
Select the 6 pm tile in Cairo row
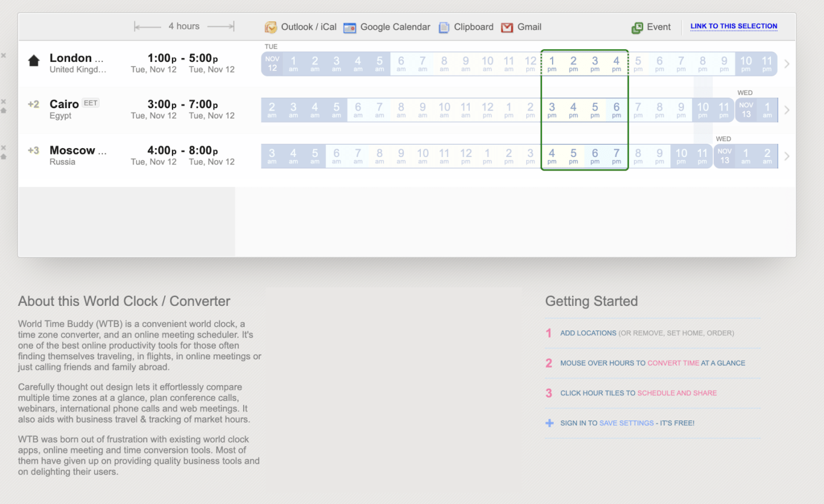point(616,110)
